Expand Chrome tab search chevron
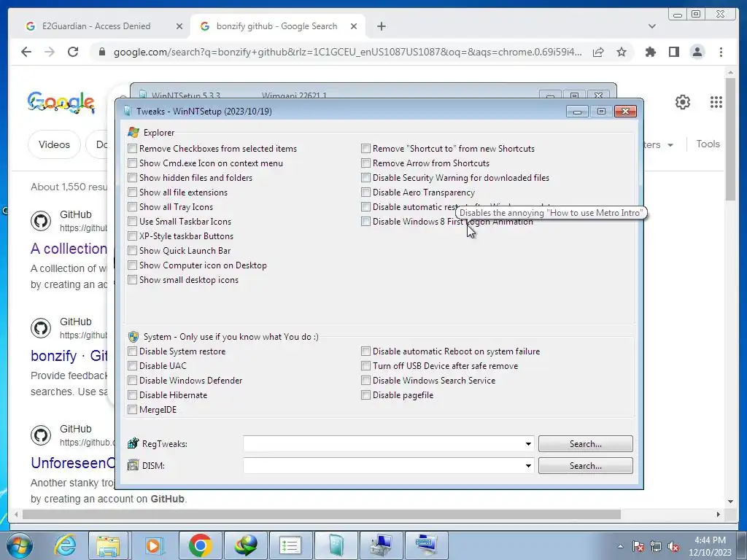The width and height of the screenshot is (747, 560). pos(652,26)
